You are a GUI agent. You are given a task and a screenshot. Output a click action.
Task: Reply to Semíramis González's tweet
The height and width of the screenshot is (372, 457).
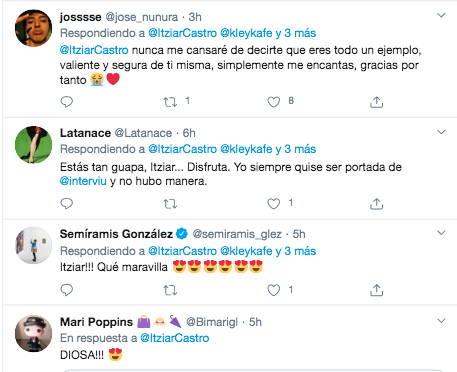click(x=67, y=290)
